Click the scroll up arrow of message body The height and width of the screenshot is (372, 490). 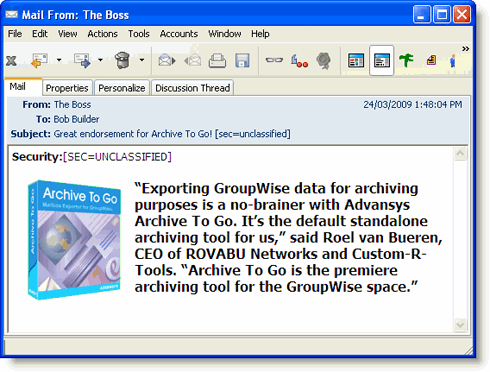pyautogui.click(x=460, y=154)
